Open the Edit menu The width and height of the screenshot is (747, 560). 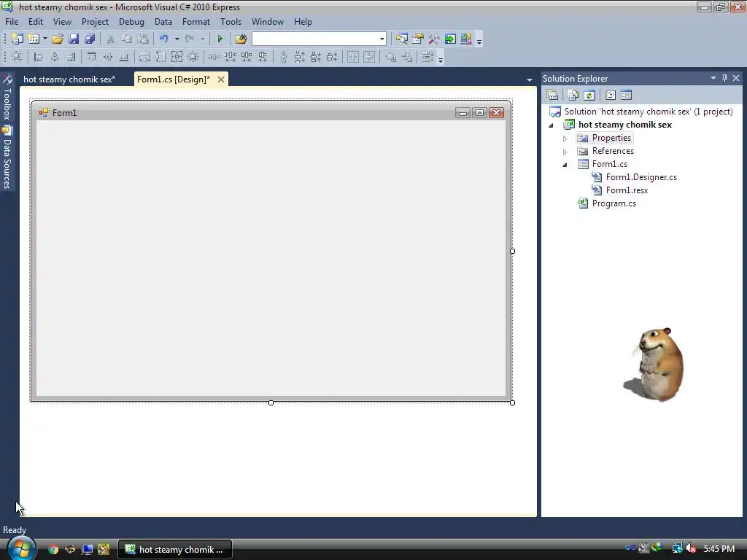[x=36, y=22]
